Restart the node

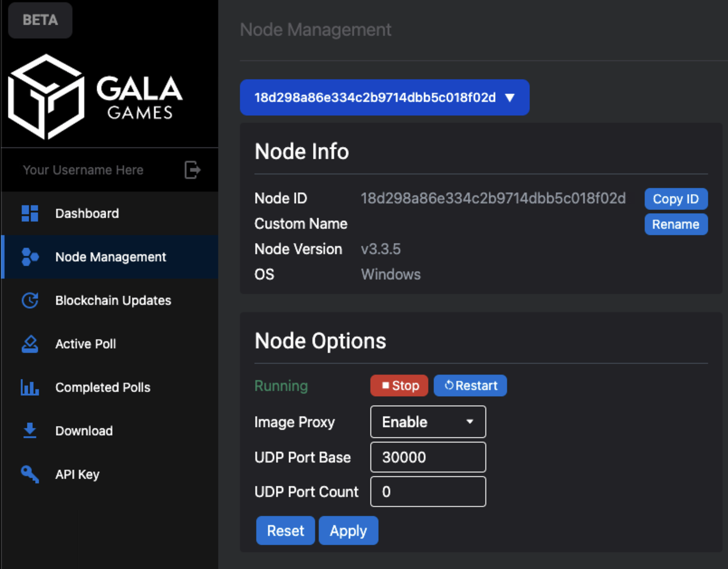[470, 386]
